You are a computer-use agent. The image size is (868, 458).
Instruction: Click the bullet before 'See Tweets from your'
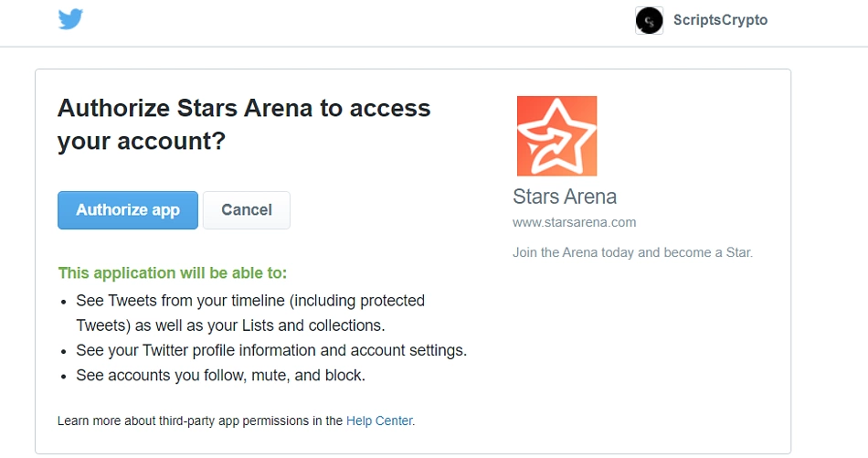click(x=64, y=302)
